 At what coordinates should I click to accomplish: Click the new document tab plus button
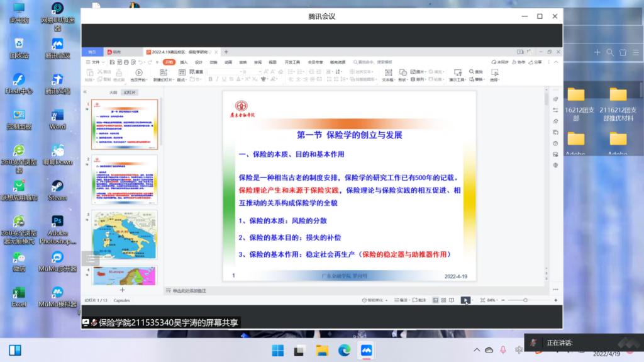226,52
